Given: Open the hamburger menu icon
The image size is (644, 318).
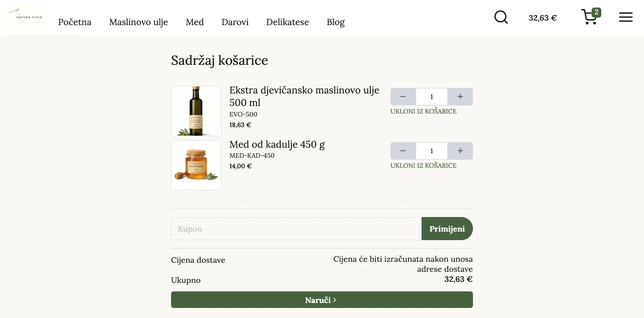Looking at the screenshot, I should pos(625,17).
